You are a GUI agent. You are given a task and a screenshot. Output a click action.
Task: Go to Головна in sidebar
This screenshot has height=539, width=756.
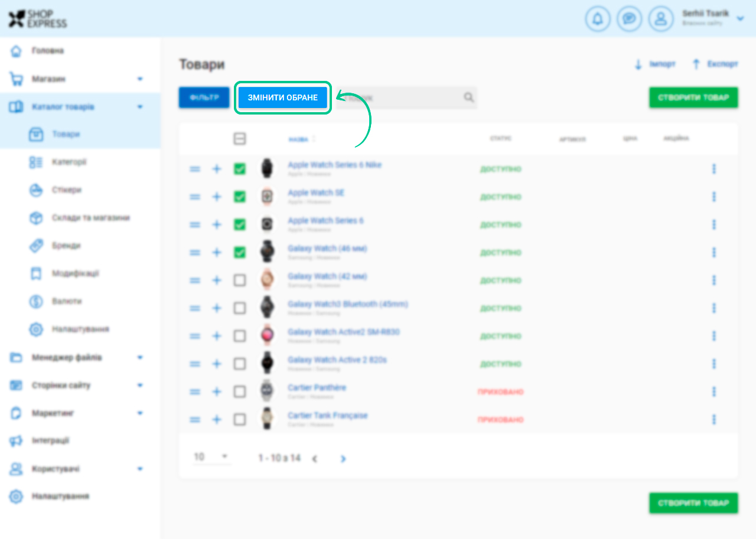click(48, 51)
